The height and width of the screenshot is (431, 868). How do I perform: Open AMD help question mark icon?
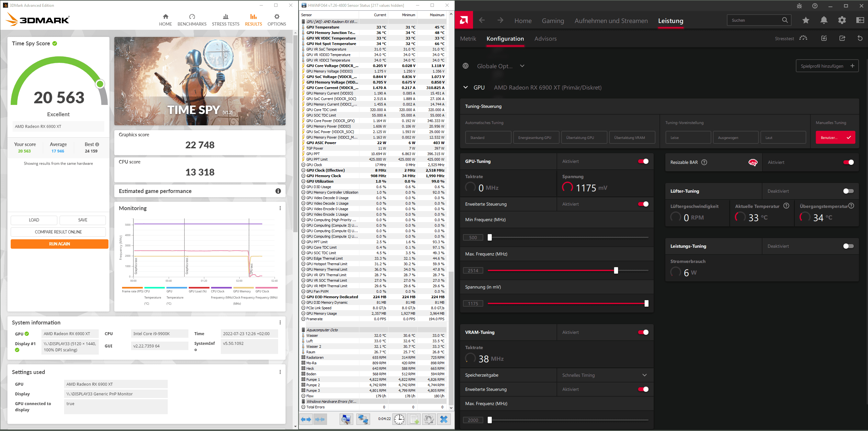tap(815, 6)
